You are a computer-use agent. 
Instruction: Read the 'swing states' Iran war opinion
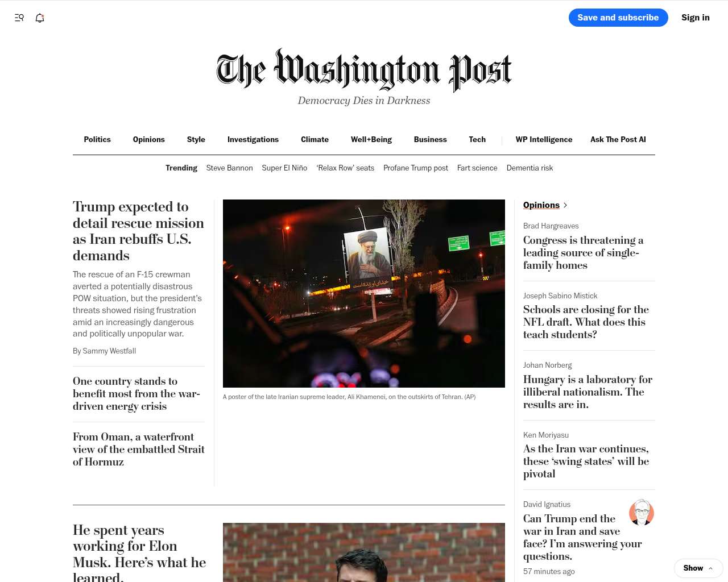pos(586,462)
